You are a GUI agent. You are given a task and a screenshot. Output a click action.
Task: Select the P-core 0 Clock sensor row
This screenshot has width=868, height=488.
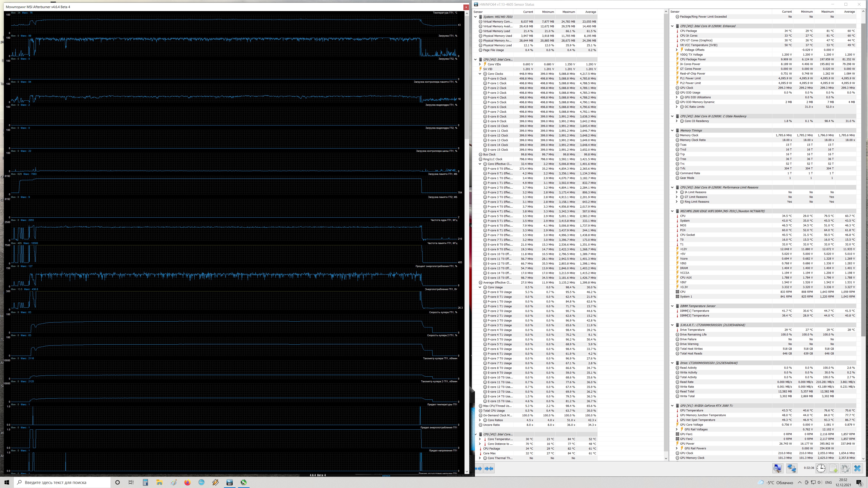click(497, 78)
